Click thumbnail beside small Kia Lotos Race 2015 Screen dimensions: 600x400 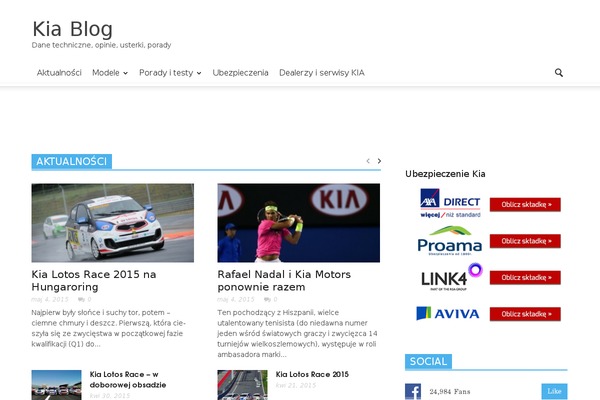click(x=242, y=385)
